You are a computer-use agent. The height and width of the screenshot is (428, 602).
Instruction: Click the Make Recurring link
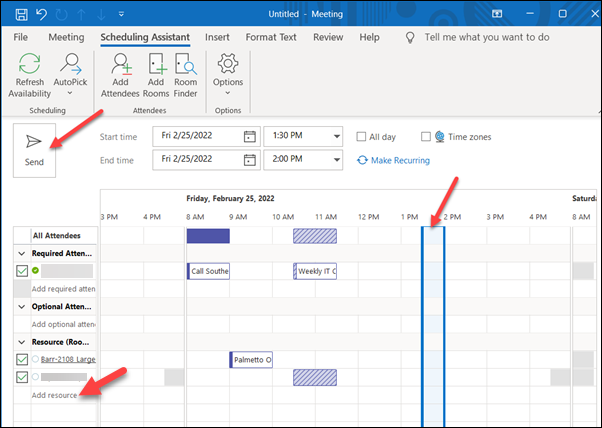pos(400,160)
